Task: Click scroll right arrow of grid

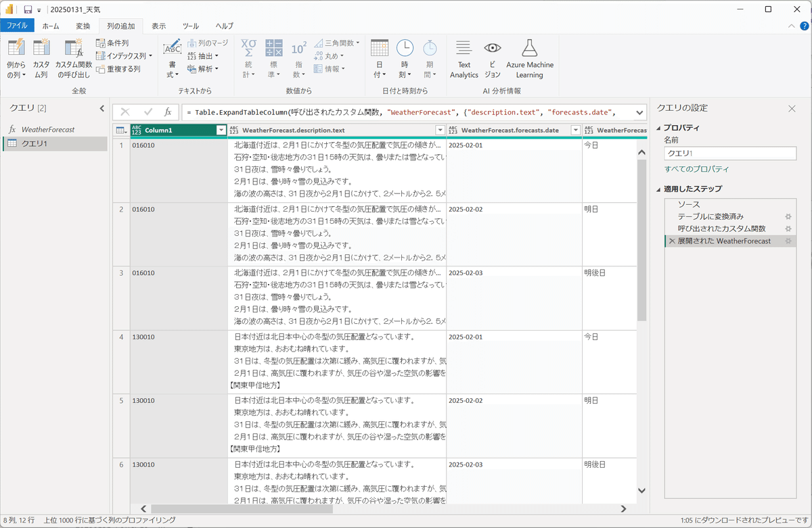Action: pyautogui.click(x=624, y=508)
